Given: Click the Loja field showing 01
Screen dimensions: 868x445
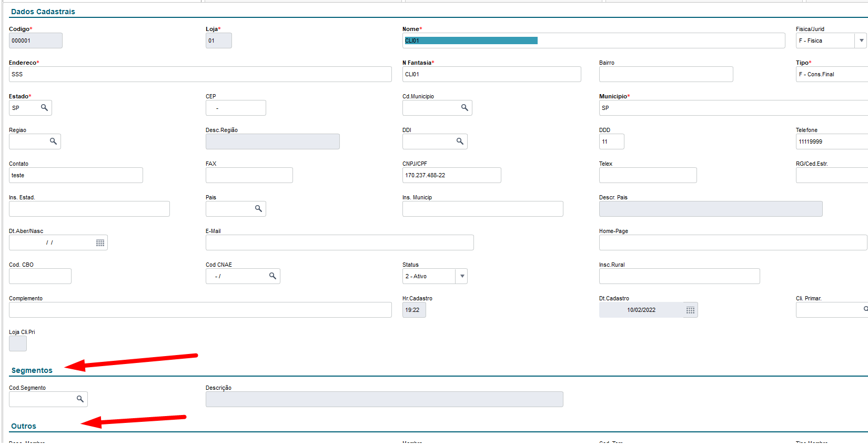Looking at the screenshot, I should [x=218, y=41].
